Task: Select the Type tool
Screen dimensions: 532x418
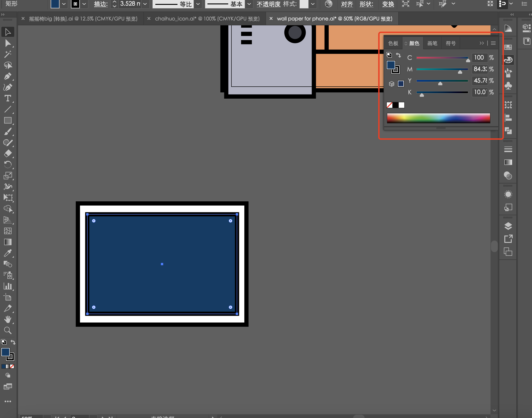Action: pyautogui.click(x=8, y=98)
